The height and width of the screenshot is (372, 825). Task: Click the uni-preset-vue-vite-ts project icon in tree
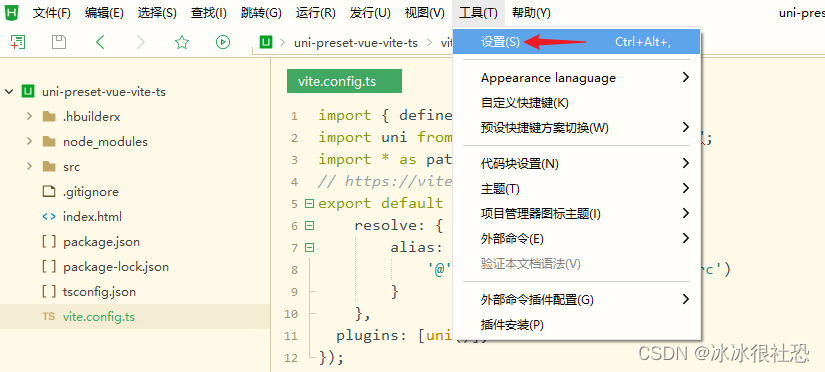pos(27,92)
